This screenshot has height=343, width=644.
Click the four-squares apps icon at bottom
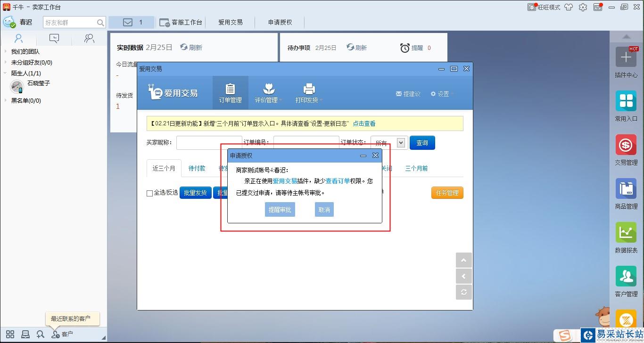(10, 334)
